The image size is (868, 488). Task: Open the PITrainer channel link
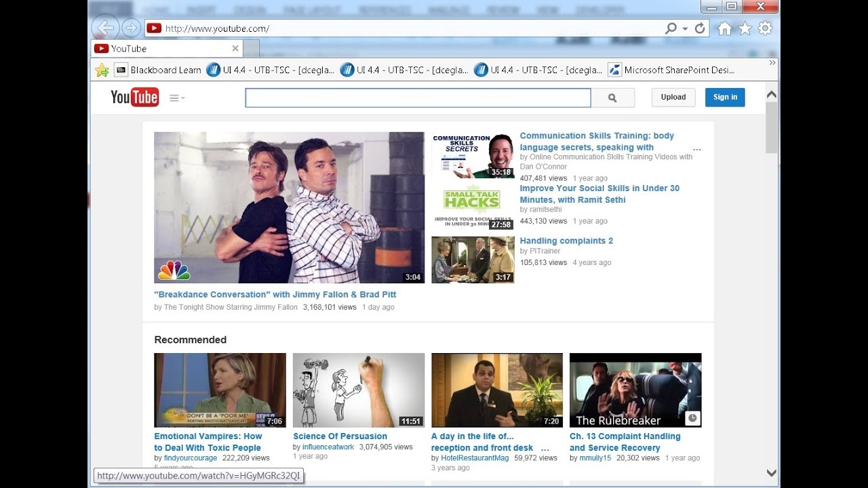[545, 251]
